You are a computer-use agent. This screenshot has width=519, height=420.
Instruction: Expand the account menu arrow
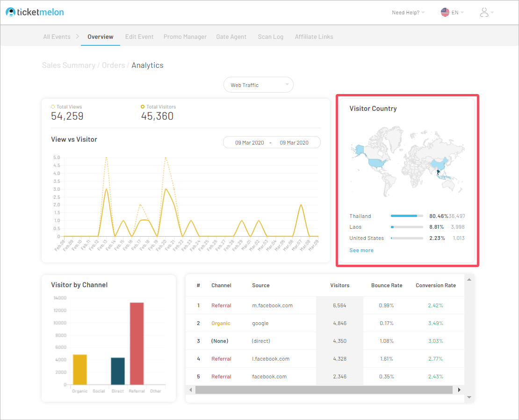(x=492, y=13)
